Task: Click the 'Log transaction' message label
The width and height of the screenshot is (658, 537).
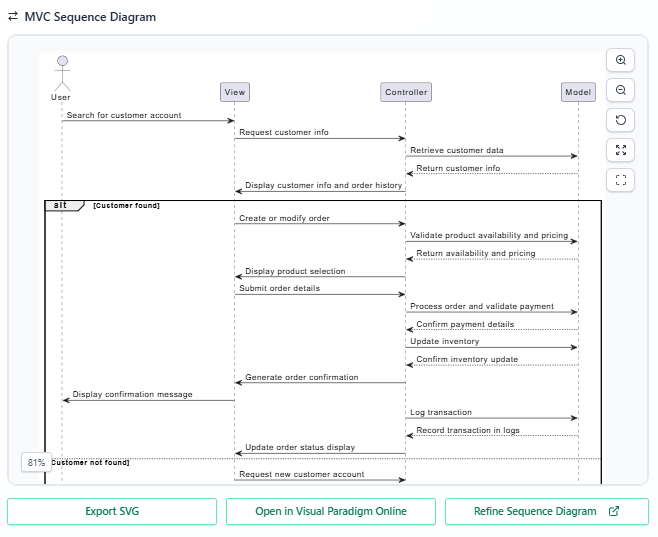Action: pyautogui.click(x=440, y=412)
